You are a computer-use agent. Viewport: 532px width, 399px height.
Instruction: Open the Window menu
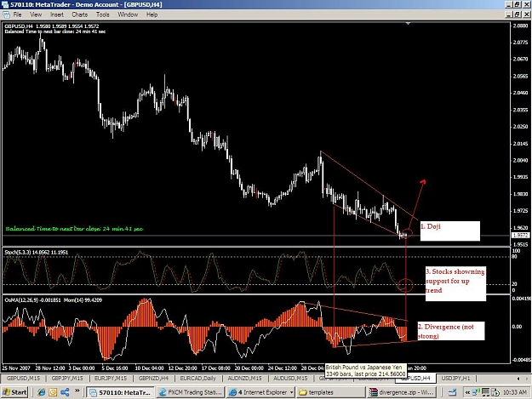[128, 14]
